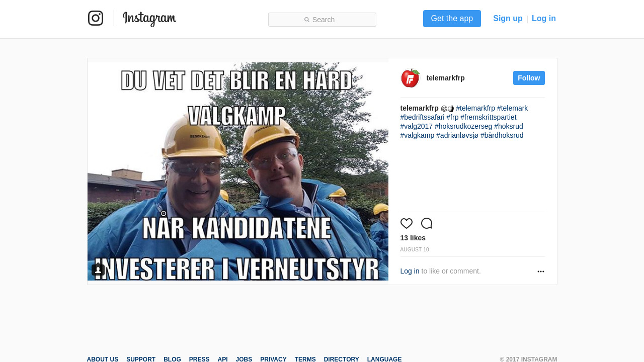This screenshot has height=362, width=644.
Task: Open the comment bubble icon
Action: pyautogui.click(x=427, y=224)
